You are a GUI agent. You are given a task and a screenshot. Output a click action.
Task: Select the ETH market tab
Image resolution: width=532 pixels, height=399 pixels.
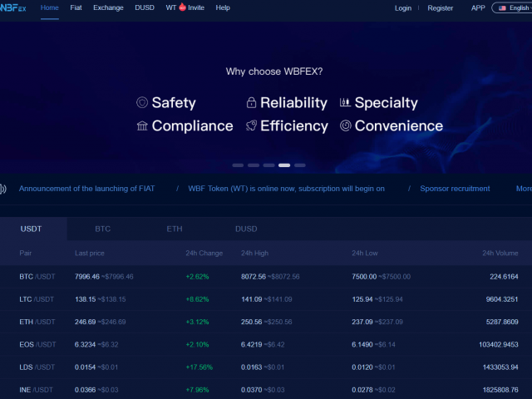(175, 229)
